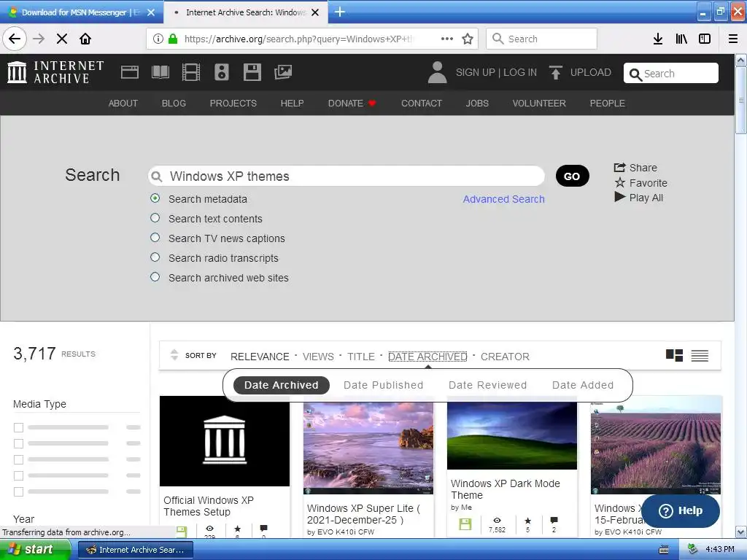This screenshot has width=747, height=560.
Task: Open the Web (Wayback) media icon
Action: pyautogui.click(x=130, y=72)
